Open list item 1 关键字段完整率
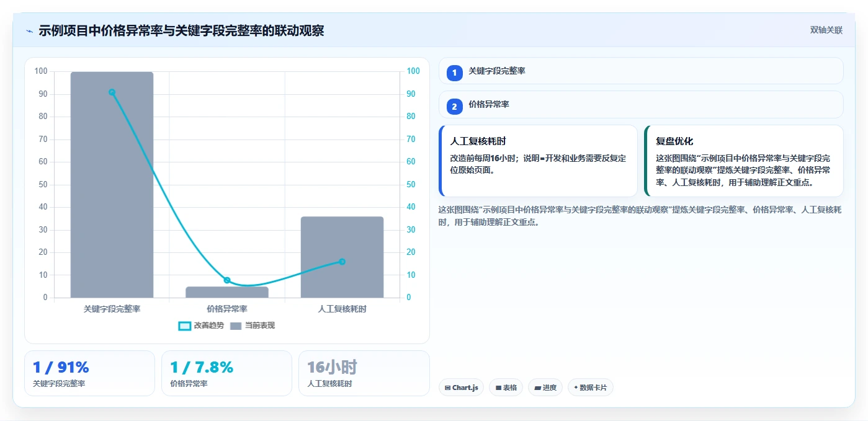 point(641,71)
